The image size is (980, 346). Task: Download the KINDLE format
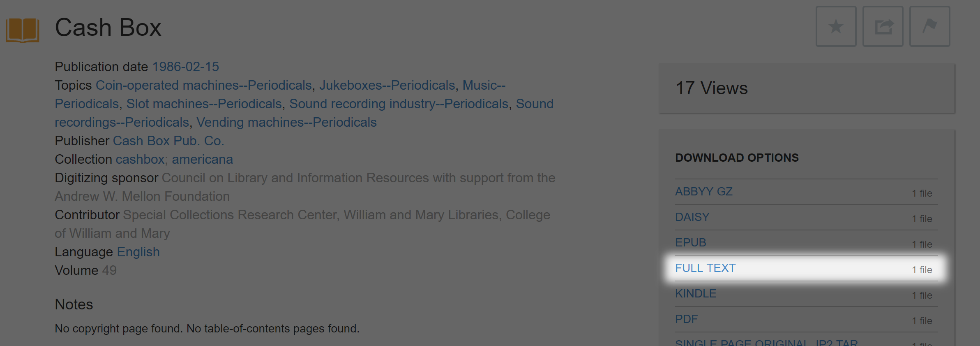(696, 294)
